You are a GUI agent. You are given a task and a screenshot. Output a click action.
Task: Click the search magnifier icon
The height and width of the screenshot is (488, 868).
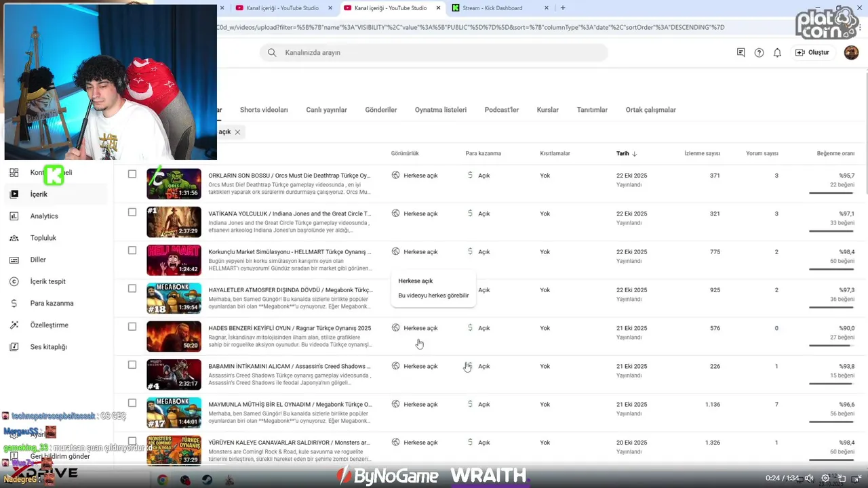[272, 52]
